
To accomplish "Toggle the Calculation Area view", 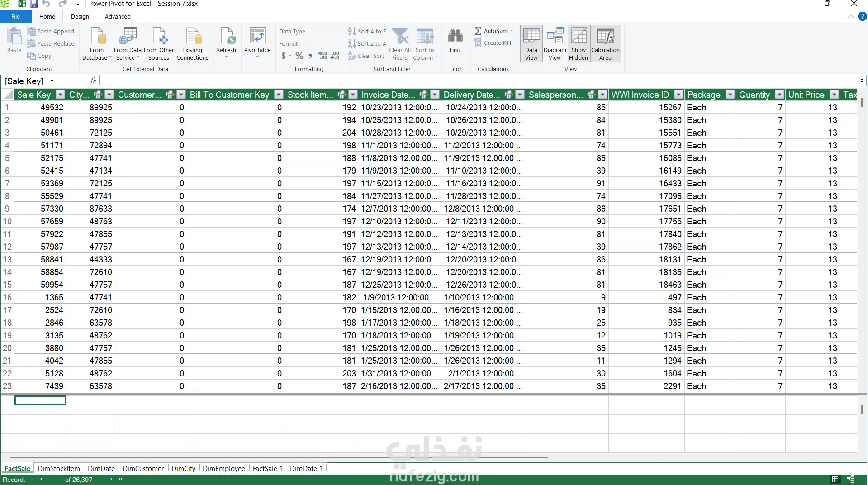I will (x=605, y=43).
